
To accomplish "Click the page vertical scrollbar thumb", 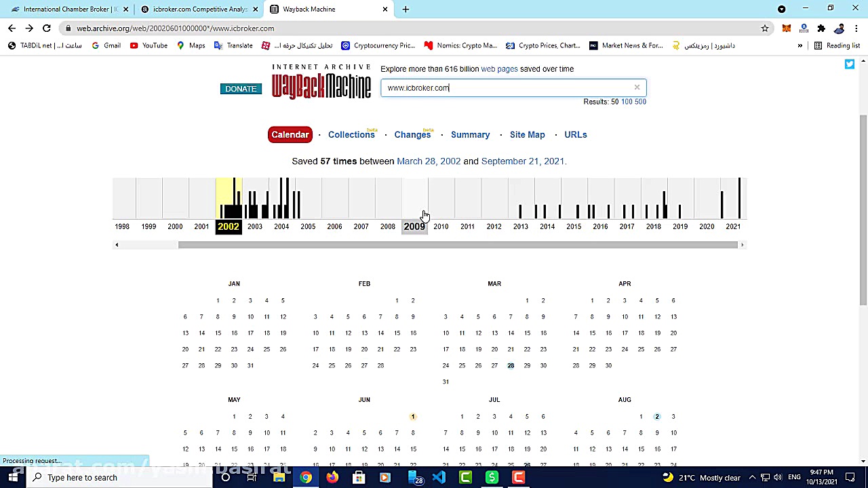I will [863, 210].
